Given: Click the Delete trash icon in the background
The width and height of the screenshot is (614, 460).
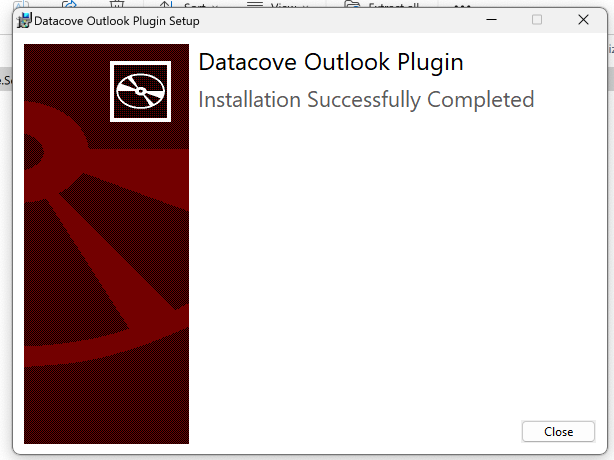Looking at the screenshot, I should 117,4.
